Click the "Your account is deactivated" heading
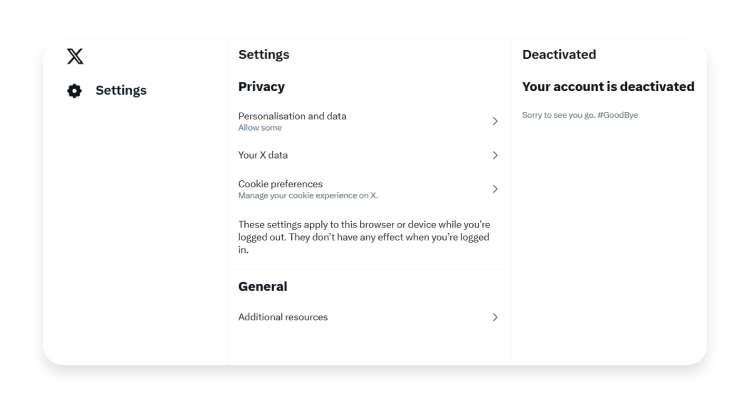This screenshot has width=750, height=405. 608,87
